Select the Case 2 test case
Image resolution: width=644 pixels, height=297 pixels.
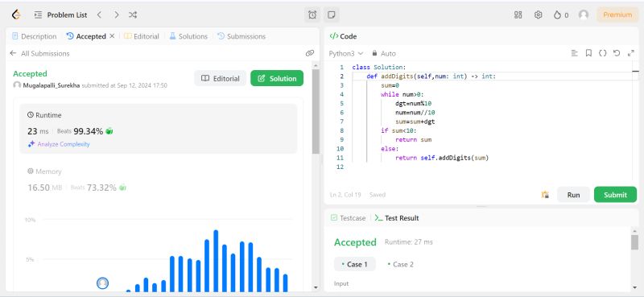coord(400,264)
